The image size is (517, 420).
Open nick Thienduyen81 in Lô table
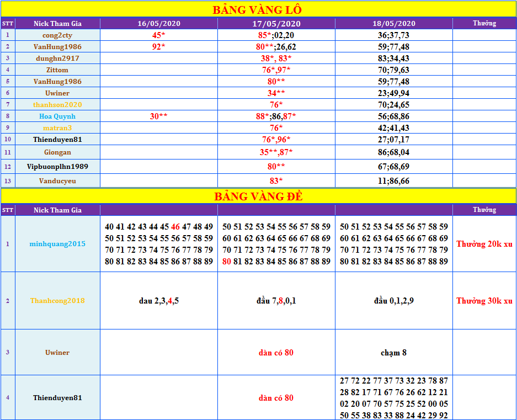[57, 139]
